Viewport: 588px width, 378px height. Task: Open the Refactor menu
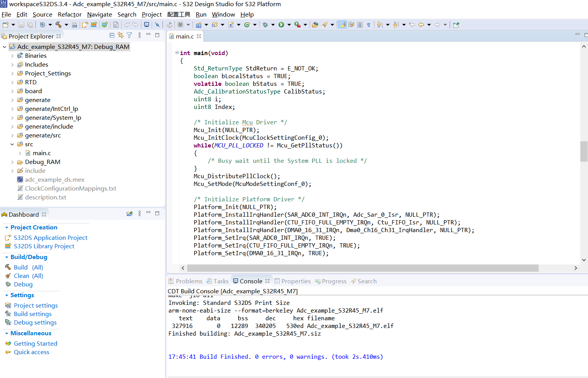click(x=70, y=14)
